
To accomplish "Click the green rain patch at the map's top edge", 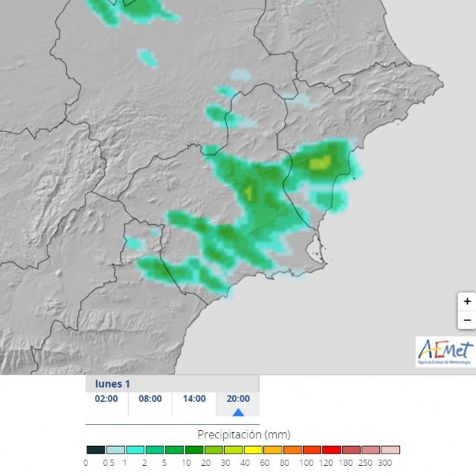I will pyautogui.click(x=134, y=9).
